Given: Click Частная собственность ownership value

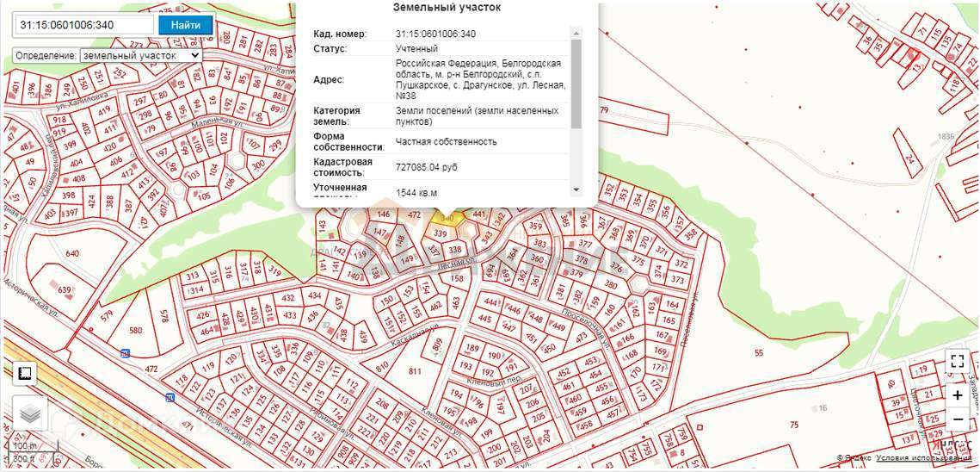Looking at the screenshot, I should pos(447,141).
